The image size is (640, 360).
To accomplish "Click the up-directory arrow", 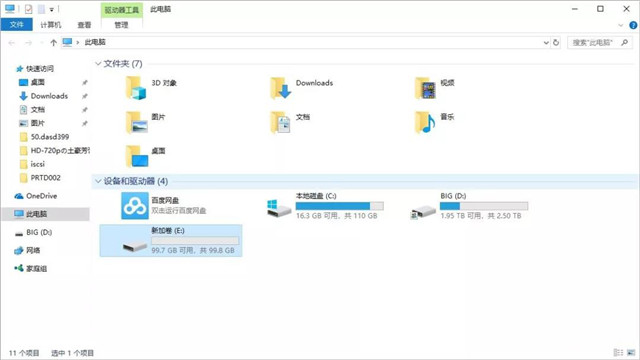I will tap(53, 42).
